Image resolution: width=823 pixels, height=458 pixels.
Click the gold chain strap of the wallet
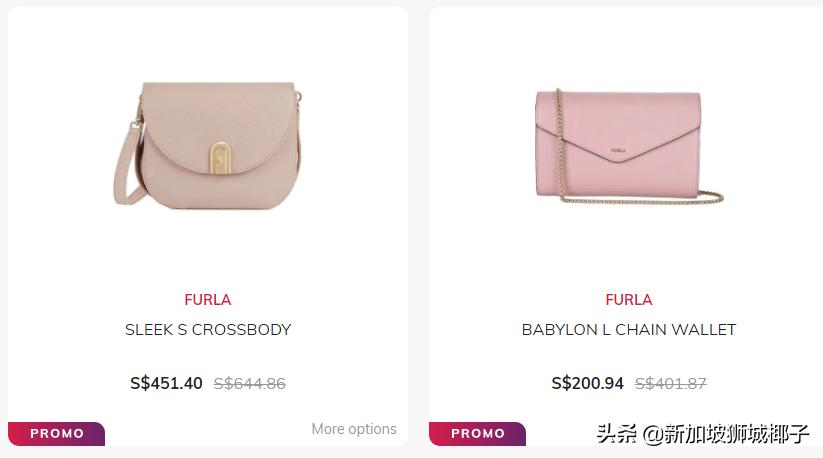pyautogui.click(x=561, y=147)
